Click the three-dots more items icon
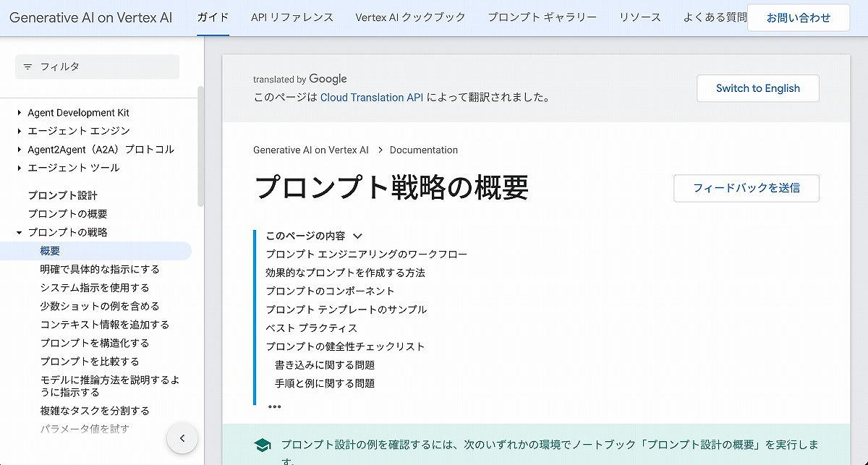 pyautogui.click(x=274, y=406)
